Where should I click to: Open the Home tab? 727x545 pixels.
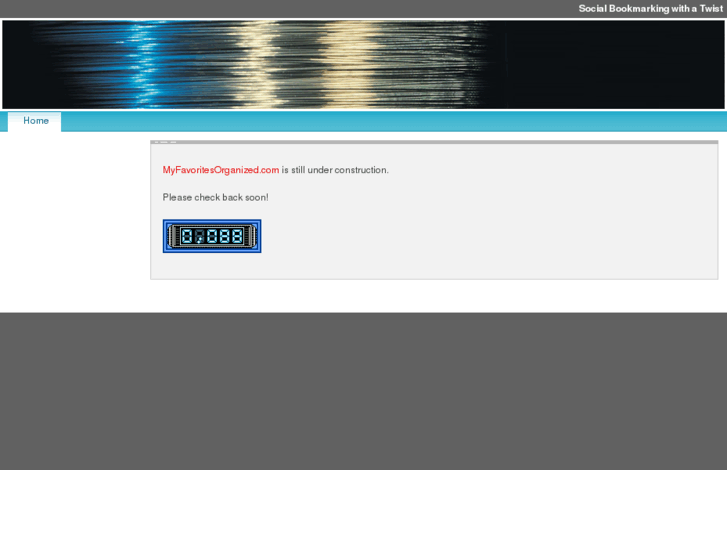pyautogui.click(x=35, y=122)
